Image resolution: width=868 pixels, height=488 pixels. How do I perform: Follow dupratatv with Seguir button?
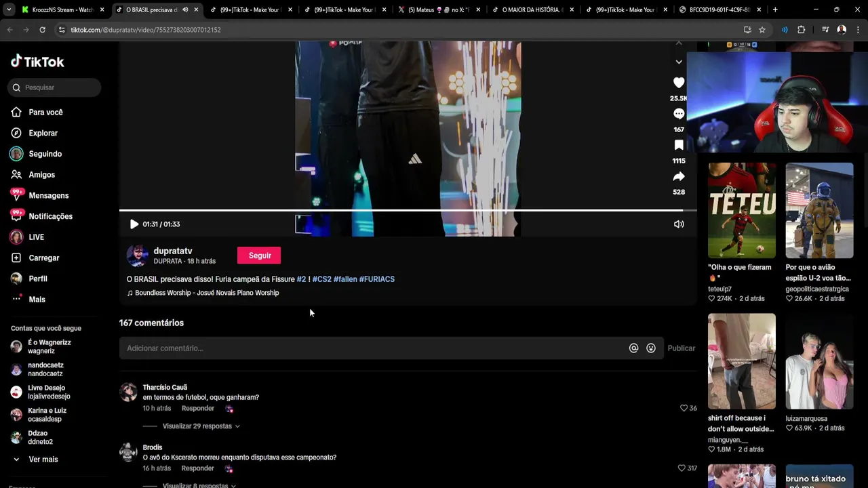tap(259, 256)
